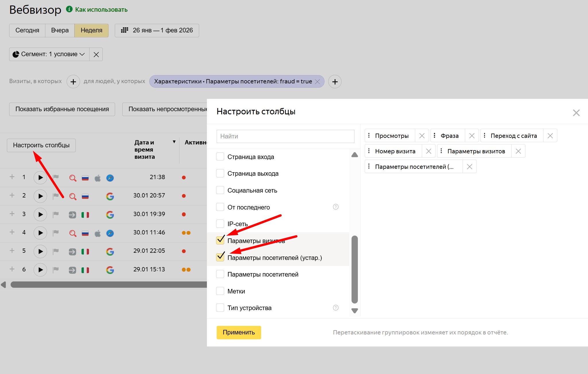Click the calendar grid icon in date range
The width and height of the screenshot is (588, 374).
[x=125, y=30]
